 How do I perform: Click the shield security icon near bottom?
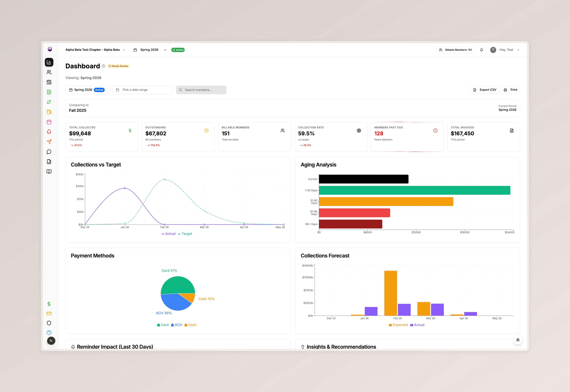pyautogui.click(x=49, y=323)
